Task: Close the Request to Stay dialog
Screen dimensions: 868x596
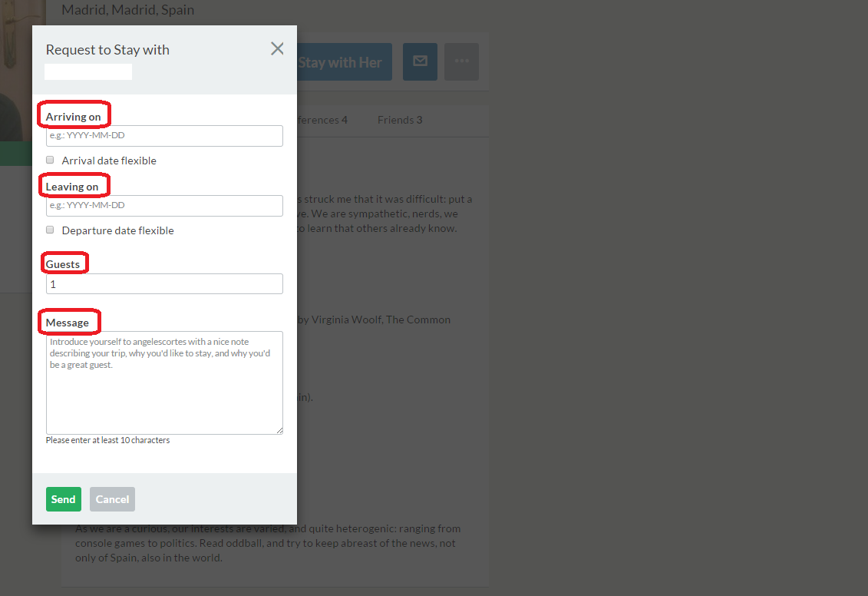Action: click(277, 48)
